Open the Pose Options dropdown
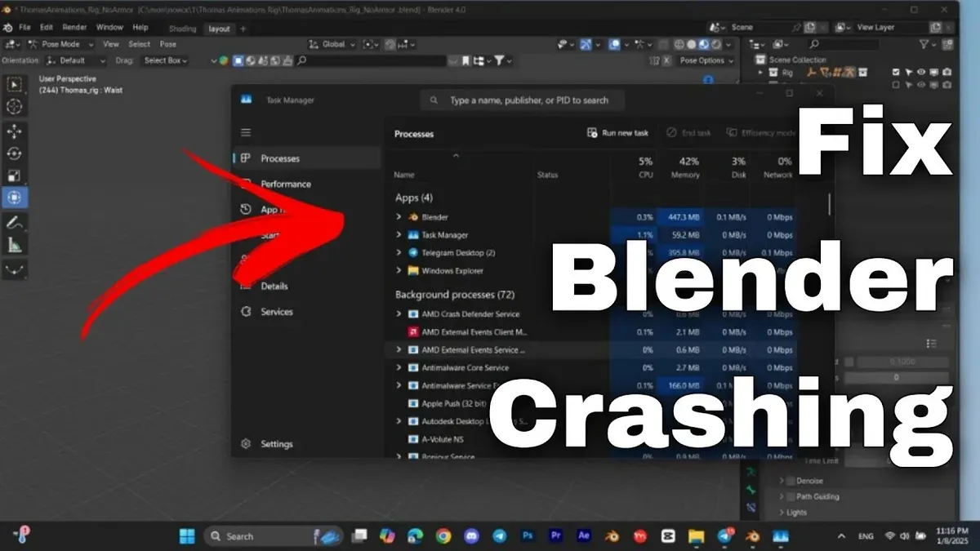Viewport: 980px width, 551px height. coord(706,60)
